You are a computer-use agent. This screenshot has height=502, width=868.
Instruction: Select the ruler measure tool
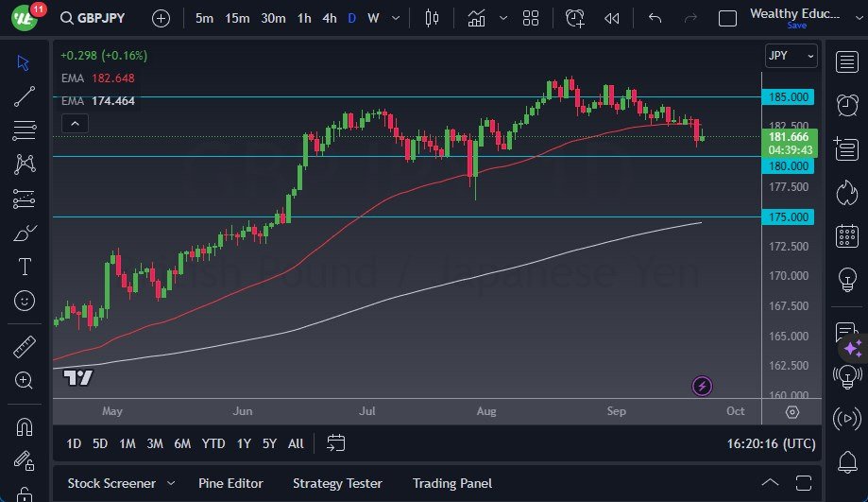point(25,347)
